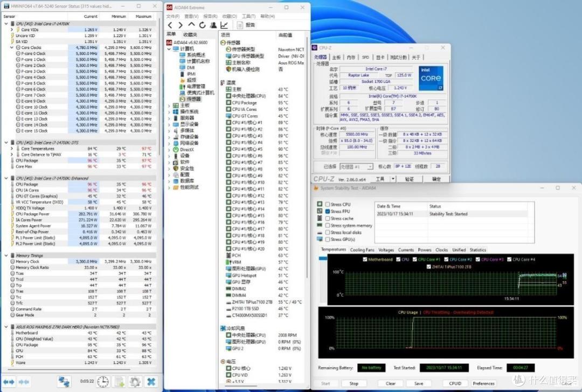Enable the Stress CPU checkbox

click(328, 204)
